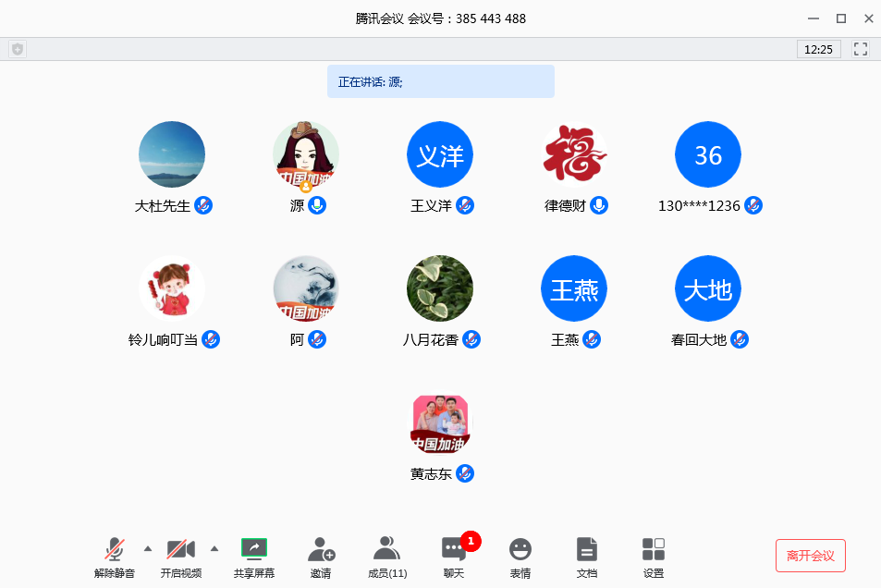Expand audio options arrow beside 解除静音
Viewport: 881px width, 588px height.
[148, 548]
